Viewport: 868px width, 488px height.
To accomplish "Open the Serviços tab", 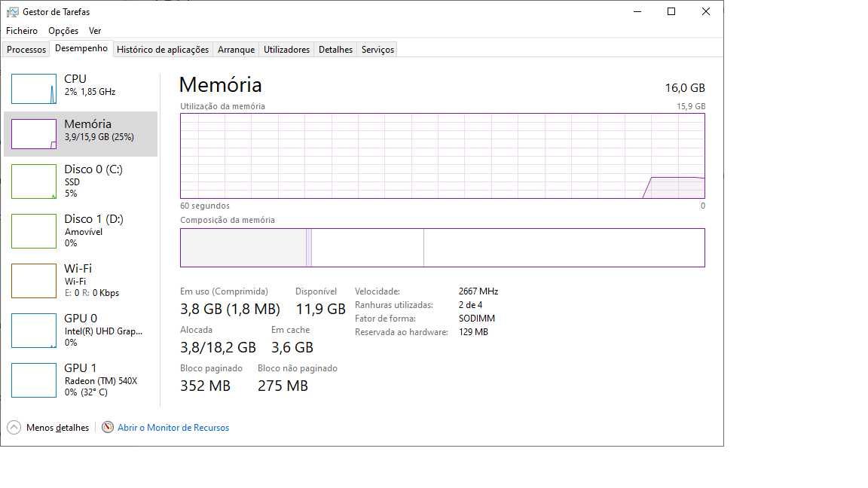I will (377, 50).
